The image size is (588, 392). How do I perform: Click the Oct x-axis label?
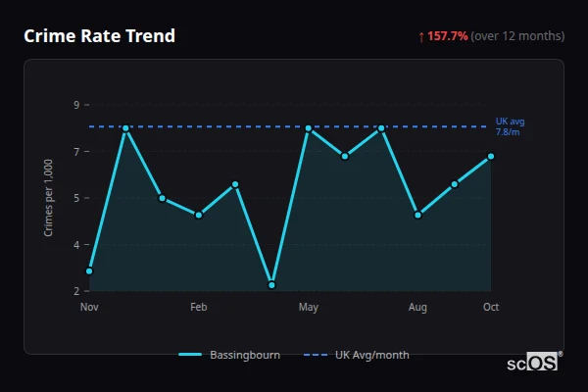491,307
